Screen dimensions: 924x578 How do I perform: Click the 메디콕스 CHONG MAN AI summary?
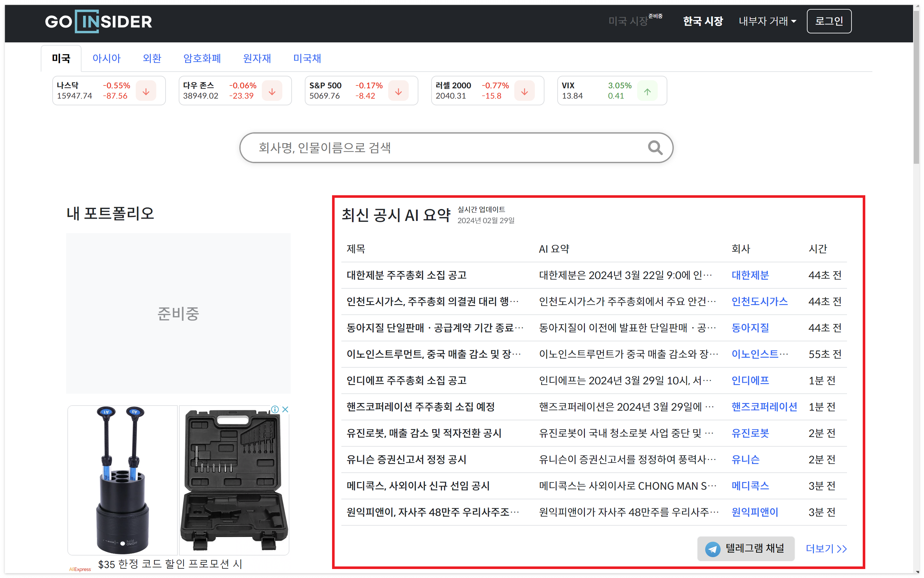[628, 486]
